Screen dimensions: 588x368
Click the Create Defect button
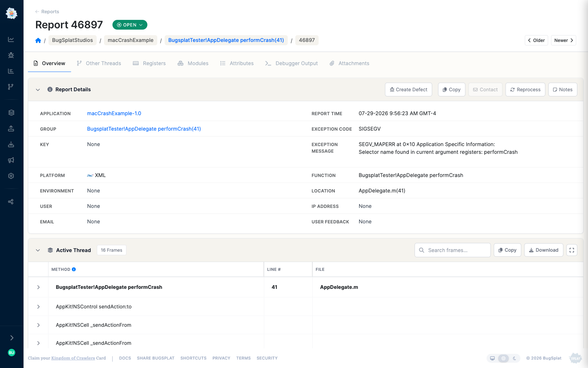409,89
